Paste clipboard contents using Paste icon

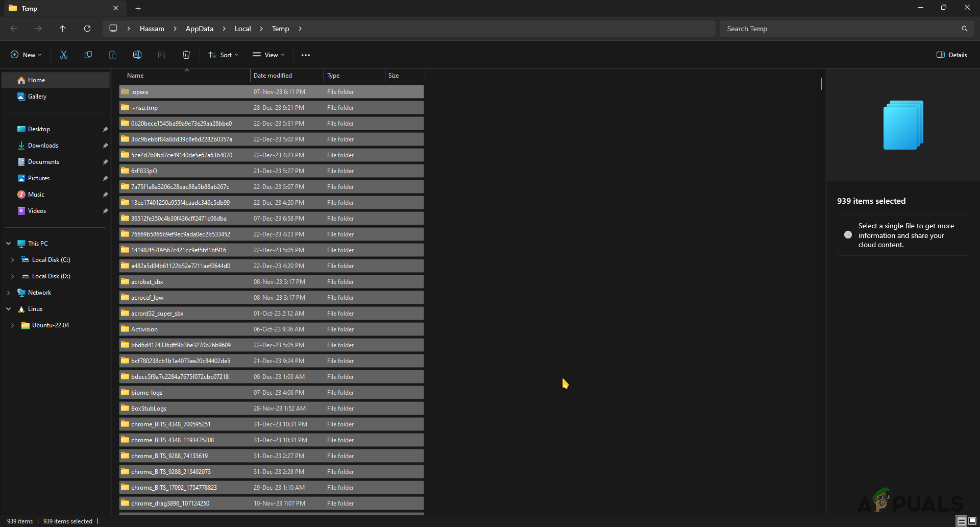click(x=112, y=55)
